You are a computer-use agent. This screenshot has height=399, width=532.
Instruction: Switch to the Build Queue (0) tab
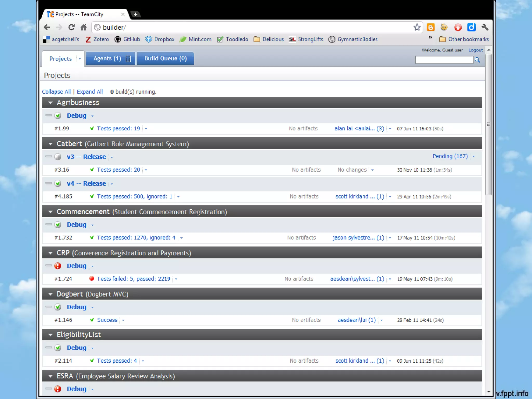(x=165, y=58)
